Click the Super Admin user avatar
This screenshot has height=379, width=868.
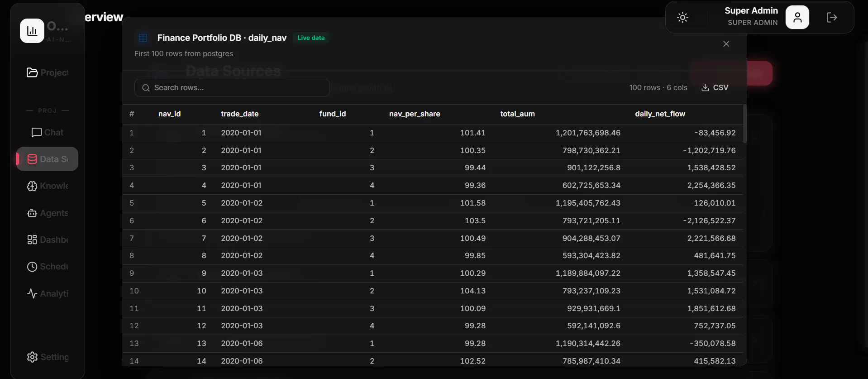pos(797,17)
